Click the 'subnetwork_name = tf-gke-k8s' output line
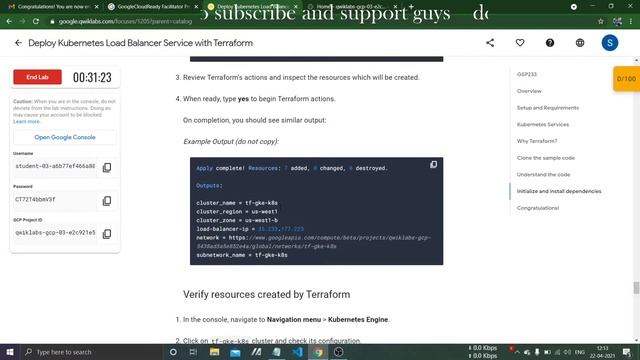Screen dimensions: 640x360 [242, 255]
